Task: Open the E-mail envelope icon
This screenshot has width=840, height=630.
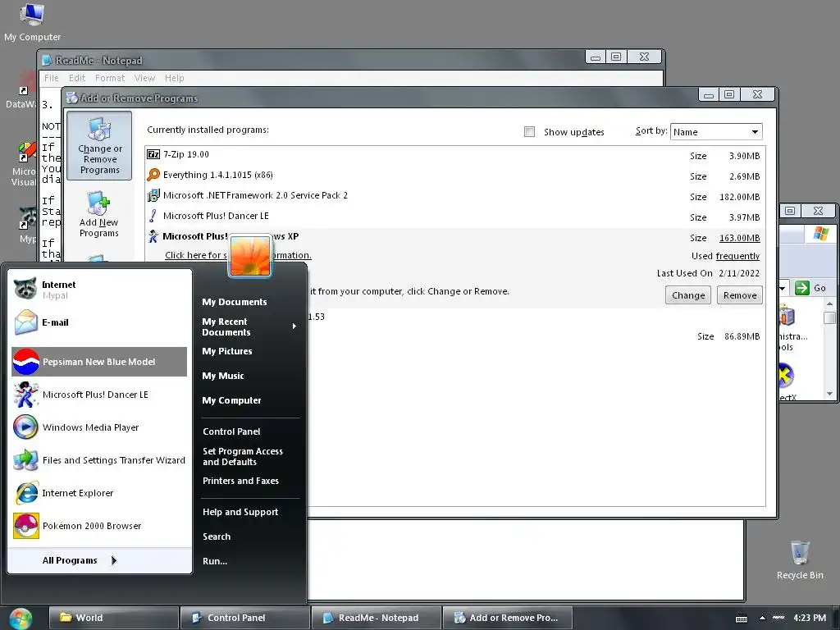Action: coord(25,322)
